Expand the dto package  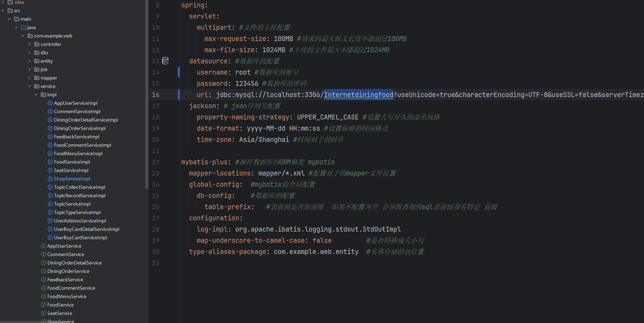30,53
